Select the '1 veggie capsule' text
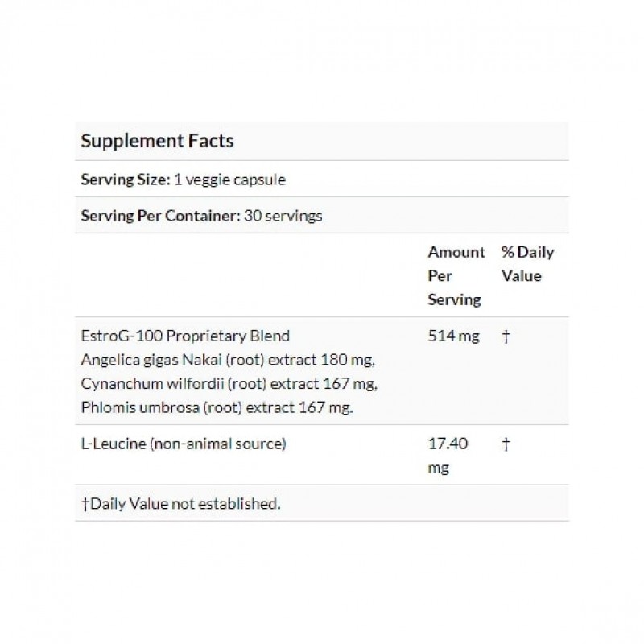The height and width of the screenshot is (644, 644). [229, 180]
